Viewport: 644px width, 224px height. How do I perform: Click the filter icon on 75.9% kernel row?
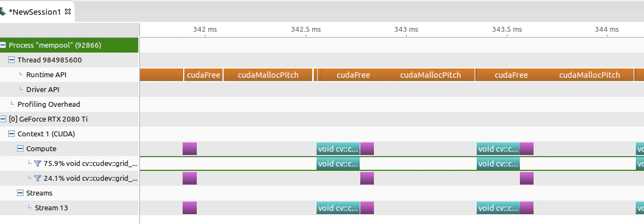(38, 164)
